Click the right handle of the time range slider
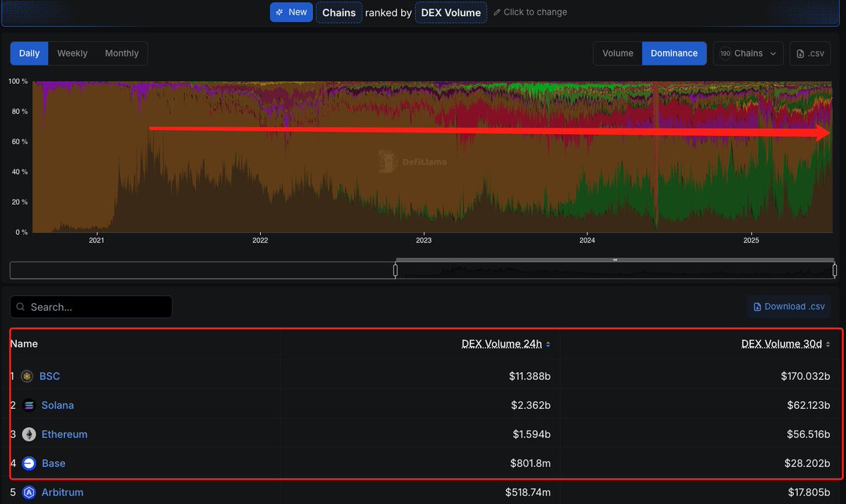Viewport: 846px width, 504px height. point(835,270)
